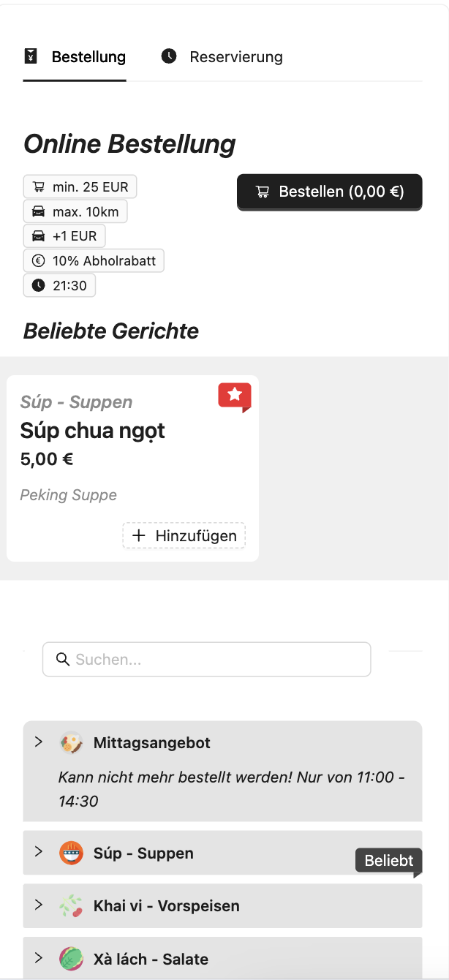Click the shopping cart icon on min. 25 EUR badge
The width and height of the screenshot is (449, 980).
(x=42, y=186)
